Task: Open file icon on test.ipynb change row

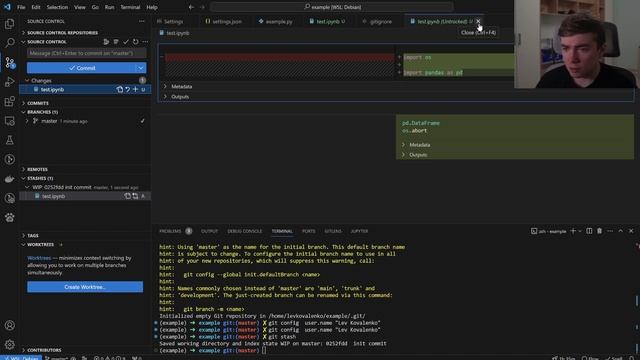Action: tap(120, 89)
